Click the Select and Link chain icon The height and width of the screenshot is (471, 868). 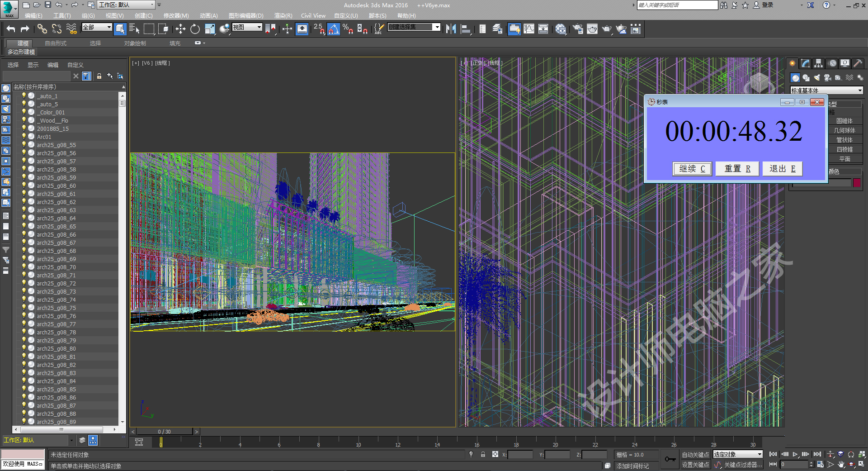click(x=42, y=29)
